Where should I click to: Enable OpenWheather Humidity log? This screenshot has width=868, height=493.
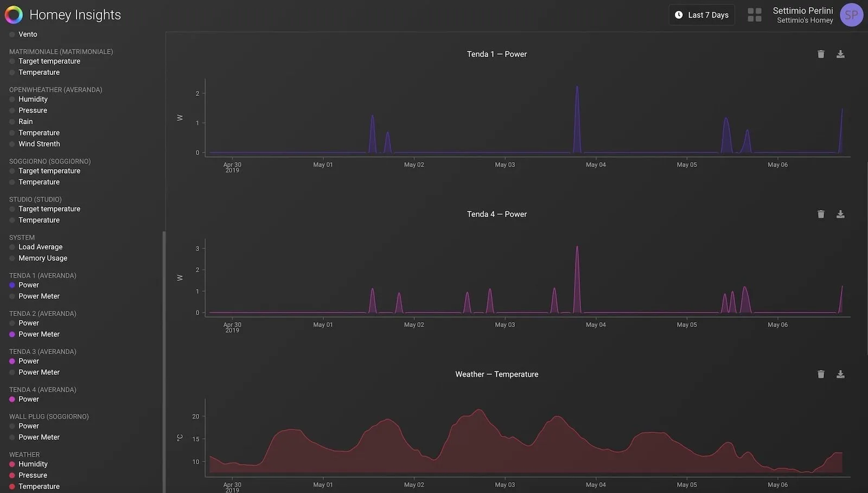pos(28,99)
